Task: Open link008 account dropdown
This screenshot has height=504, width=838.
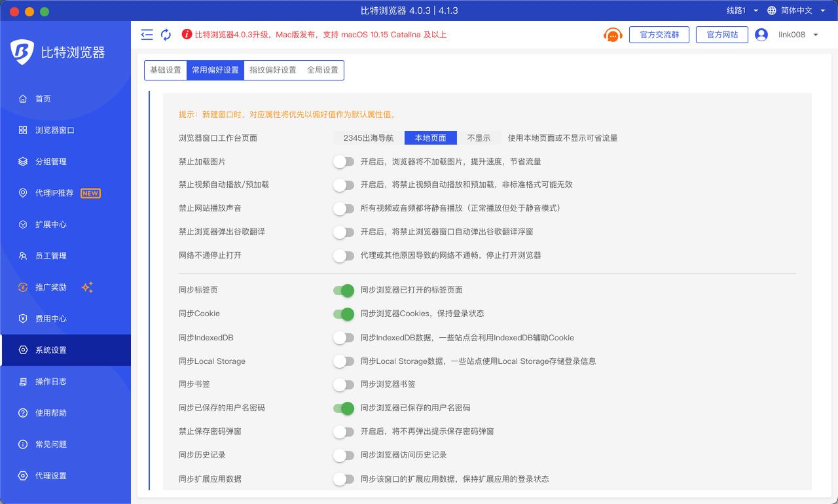Action: click(x=798, y=35)
